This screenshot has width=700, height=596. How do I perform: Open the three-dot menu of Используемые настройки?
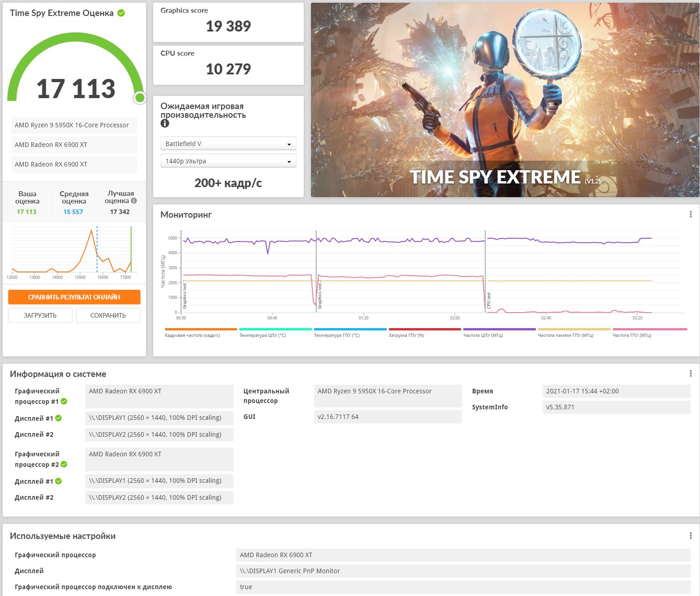pos(690,536)
